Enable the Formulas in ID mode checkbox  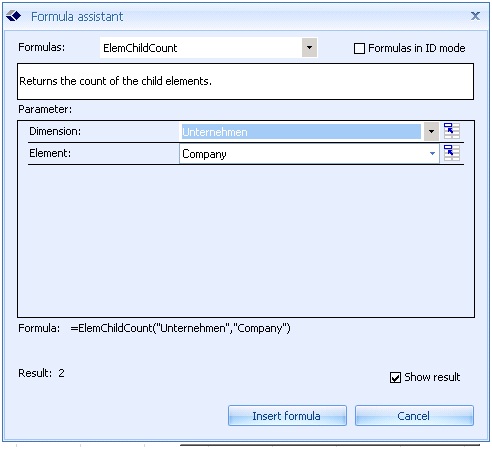click(359, 48)
